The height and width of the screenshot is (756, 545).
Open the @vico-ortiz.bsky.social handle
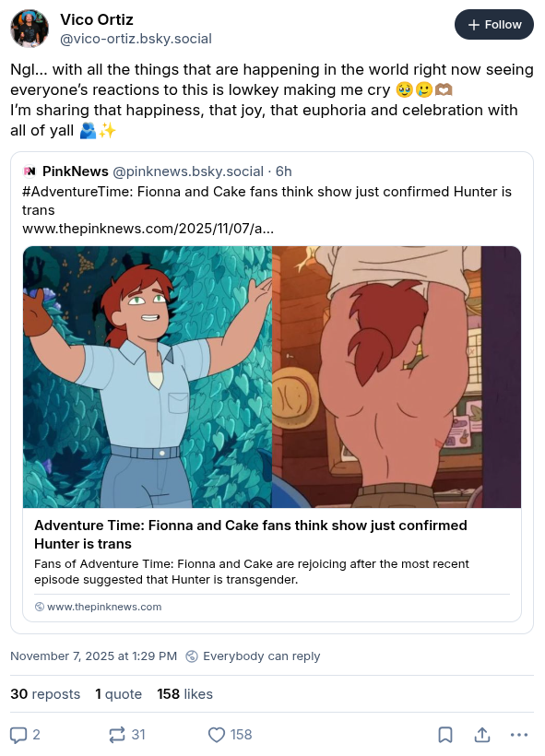(x=136, y=39)
